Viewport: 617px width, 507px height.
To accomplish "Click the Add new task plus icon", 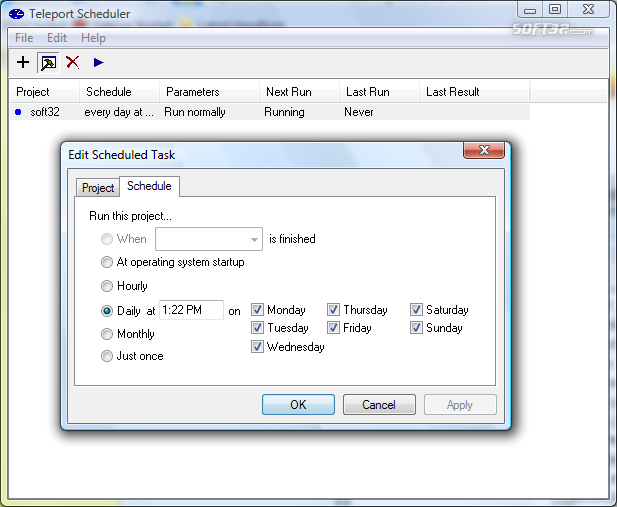I will pyautogui.click(x=23, y=62).
